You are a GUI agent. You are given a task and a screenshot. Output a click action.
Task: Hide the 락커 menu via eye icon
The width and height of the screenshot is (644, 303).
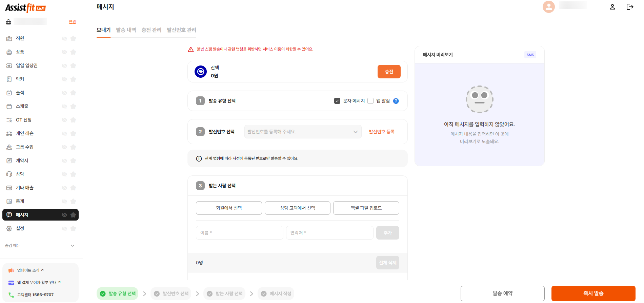click(64, 79)
